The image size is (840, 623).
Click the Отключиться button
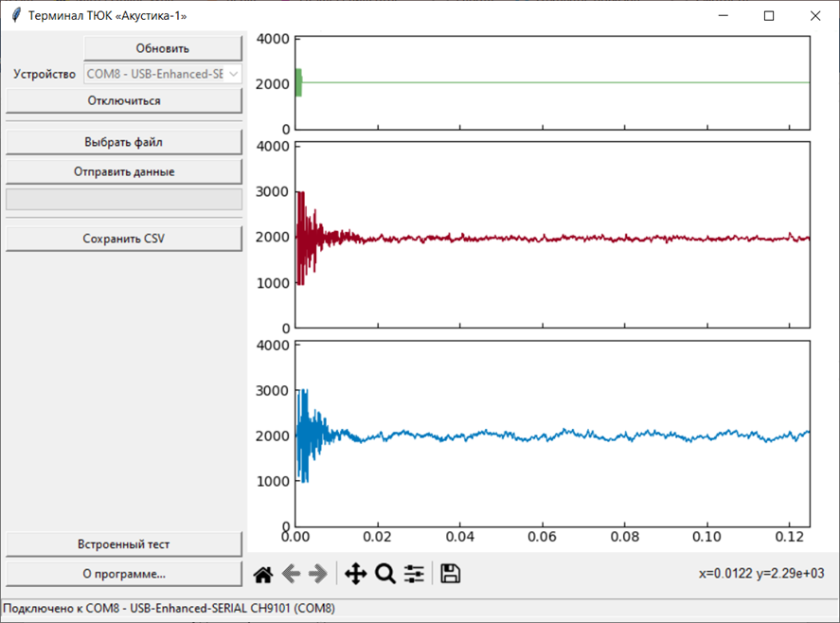(124, 100)
